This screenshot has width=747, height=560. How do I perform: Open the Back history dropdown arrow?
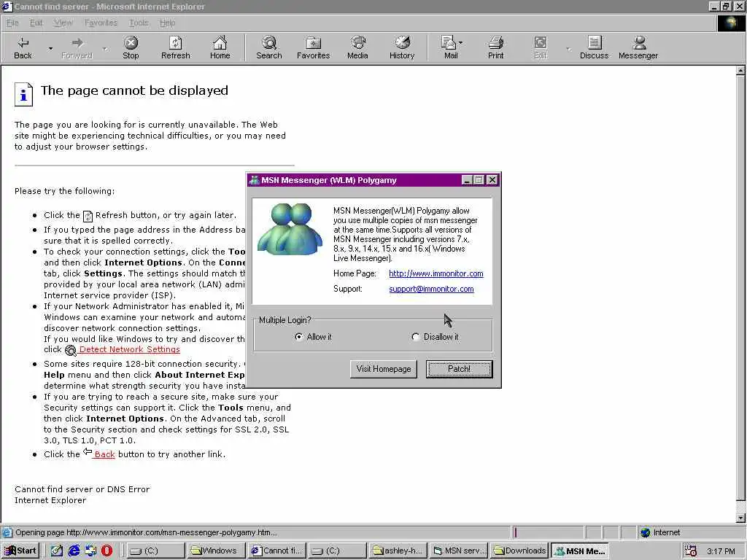(x=50, y=48)
